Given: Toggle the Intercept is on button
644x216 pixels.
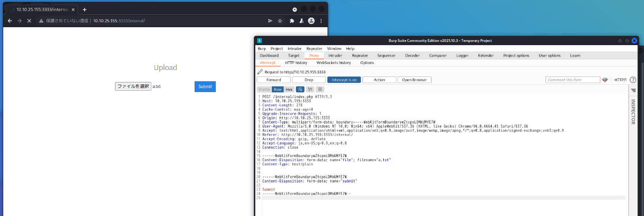Looking at the screenshot, I should click(x=344, y=80).
